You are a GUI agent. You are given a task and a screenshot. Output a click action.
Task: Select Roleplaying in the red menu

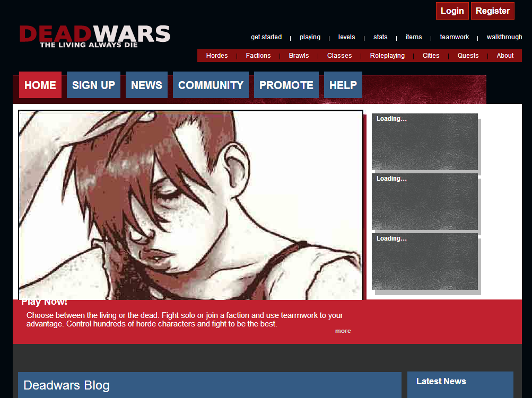pyautogui.click(x=387, y=56)
